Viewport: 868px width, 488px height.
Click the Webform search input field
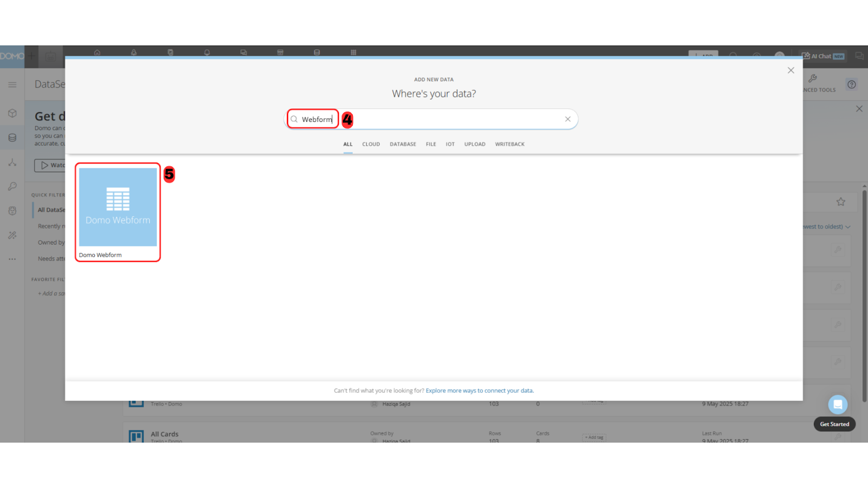431,119
